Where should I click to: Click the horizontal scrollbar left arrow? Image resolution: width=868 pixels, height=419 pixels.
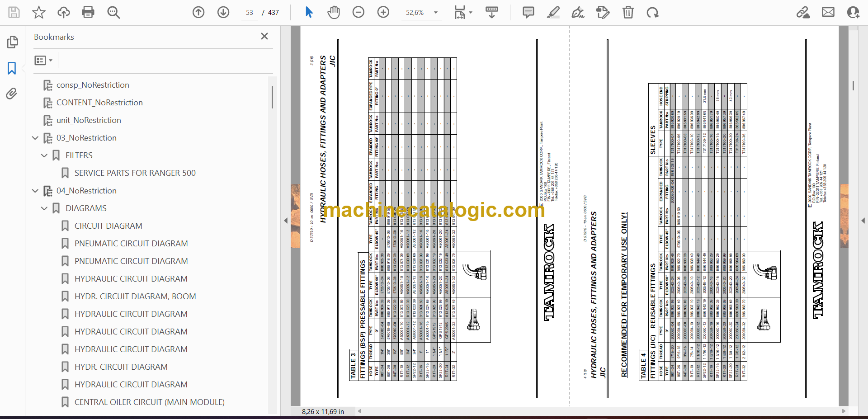(x=360, y=411)
